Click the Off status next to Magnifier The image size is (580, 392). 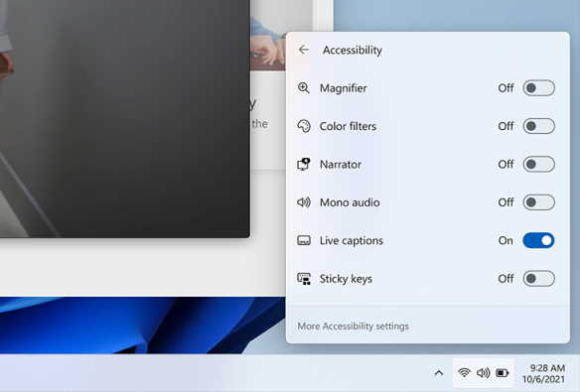[x=506, y=88]
